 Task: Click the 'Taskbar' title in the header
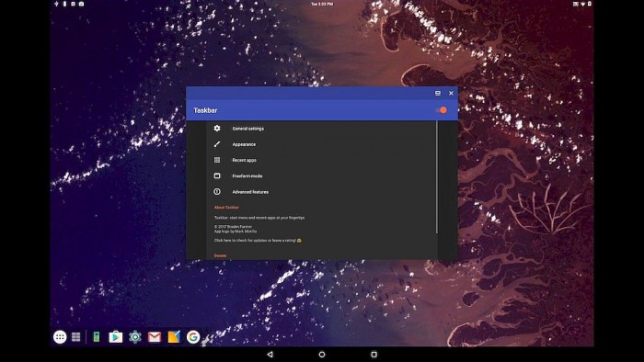[x=205, y=110]
